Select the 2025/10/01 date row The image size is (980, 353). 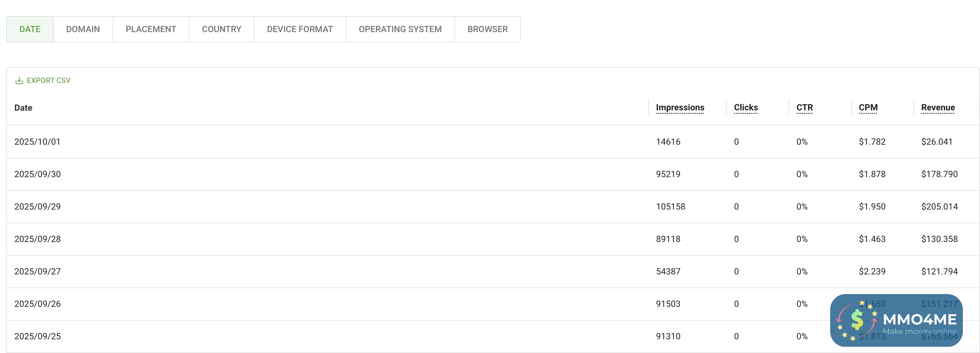tap(37, 142)
